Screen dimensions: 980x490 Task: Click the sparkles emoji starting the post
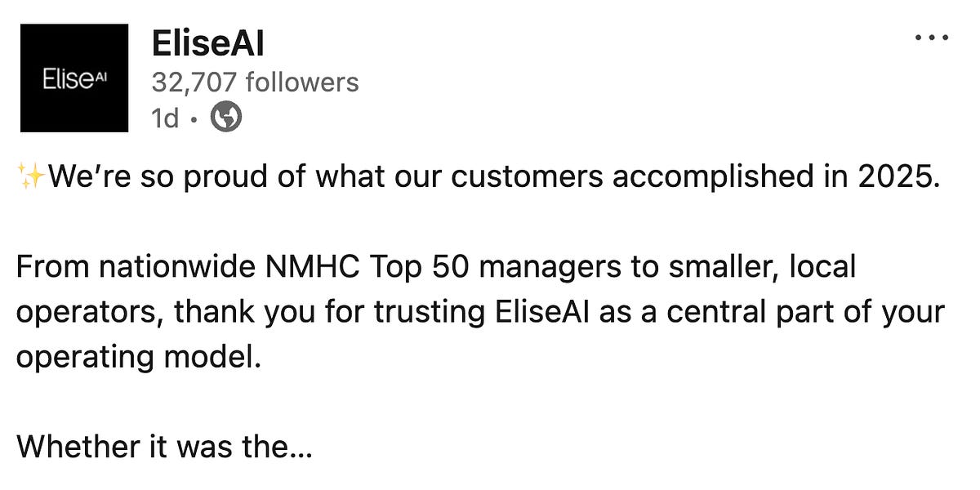(x=31, y=177)
